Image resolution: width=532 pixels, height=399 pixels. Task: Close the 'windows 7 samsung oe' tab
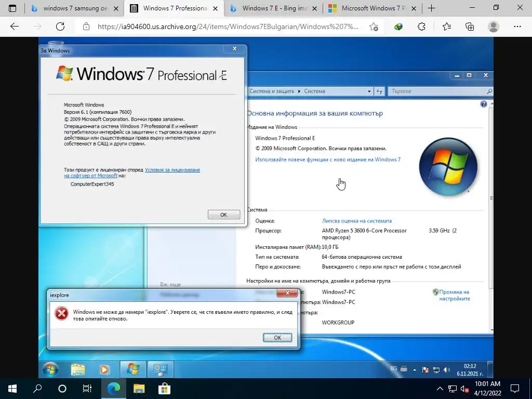(x=116, y=9)
